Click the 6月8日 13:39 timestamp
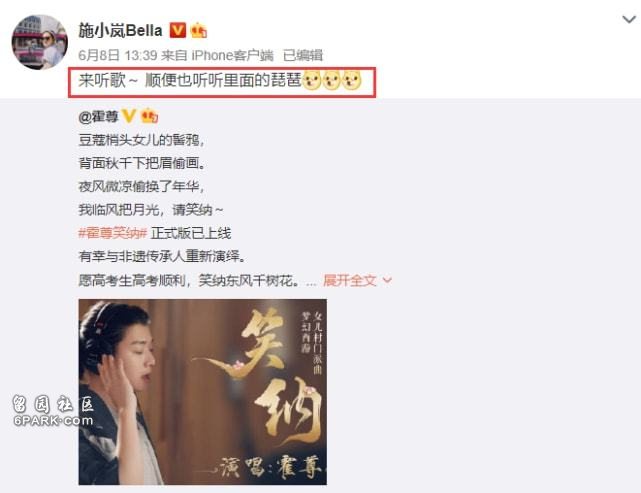The height and width of the screenshot is (493, 641). click(x=118, y=55)
